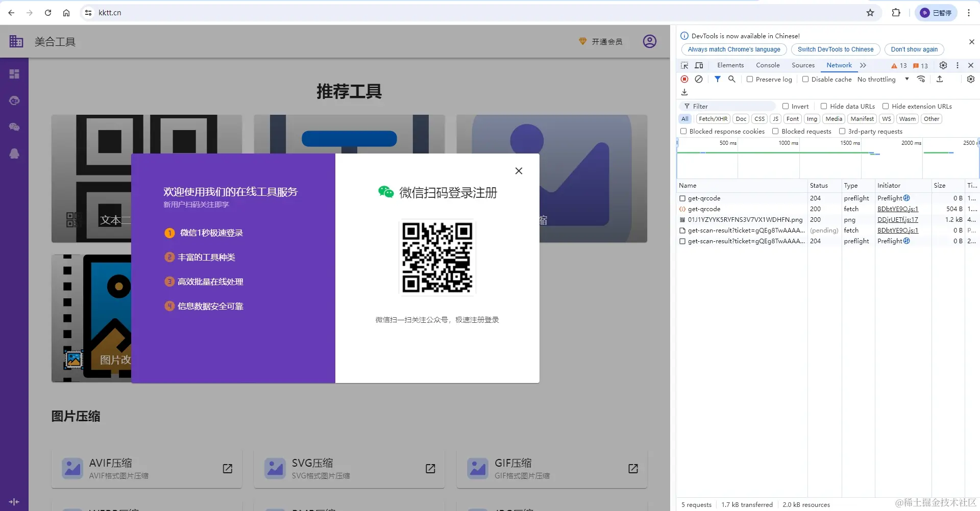Check Blocked requests

pos(775,131)
